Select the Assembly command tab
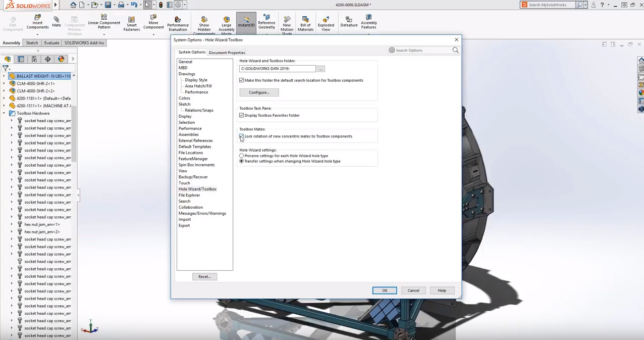 [12, 43]
